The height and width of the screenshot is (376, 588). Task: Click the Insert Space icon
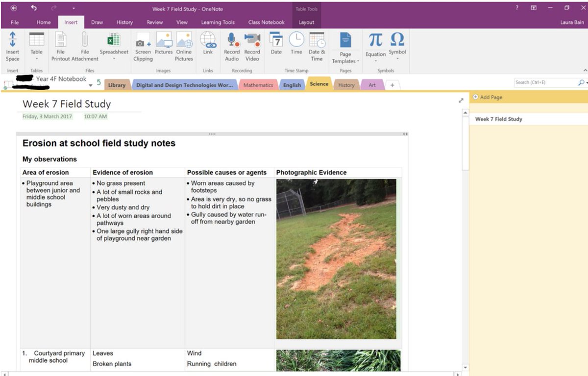13,40
